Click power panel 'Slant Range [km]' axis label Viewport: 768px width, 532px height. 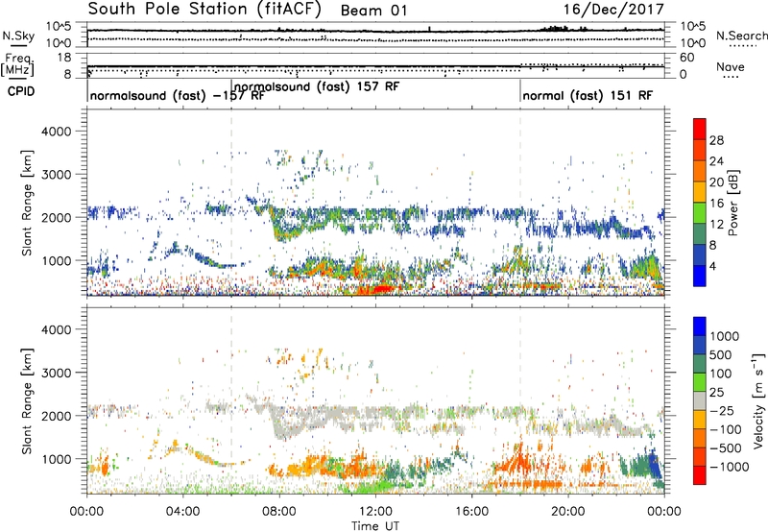coord(27,203)
